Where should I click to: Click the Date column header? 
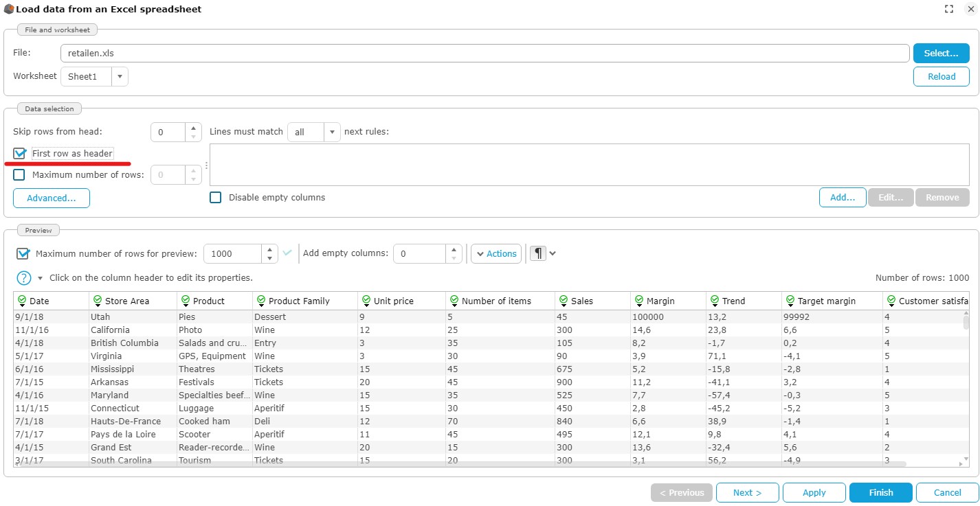coord(51,301)
